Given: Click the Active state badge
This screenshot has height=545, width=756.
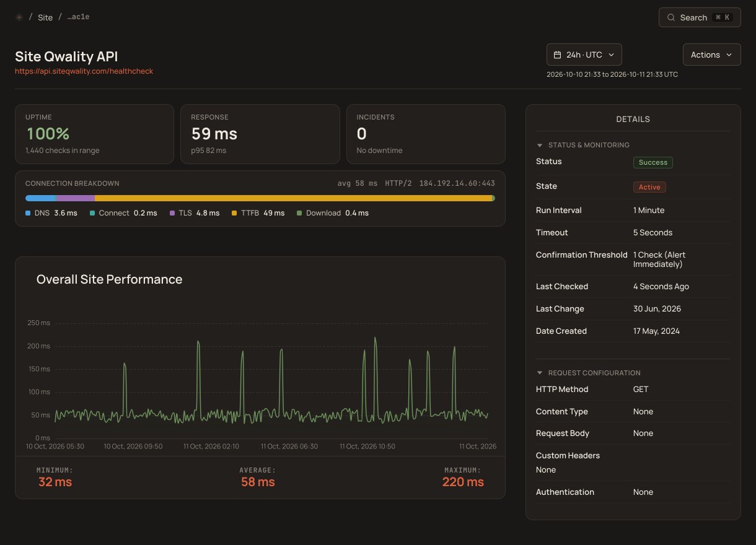Looking at the screenshot, I should 649,186.
